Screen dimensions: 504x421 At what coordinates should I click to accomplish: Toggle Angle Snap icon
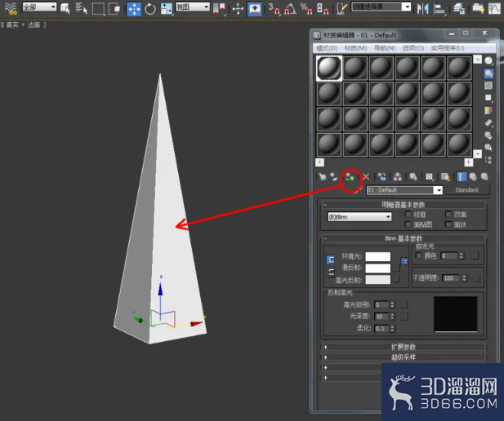tap(290, 9)
